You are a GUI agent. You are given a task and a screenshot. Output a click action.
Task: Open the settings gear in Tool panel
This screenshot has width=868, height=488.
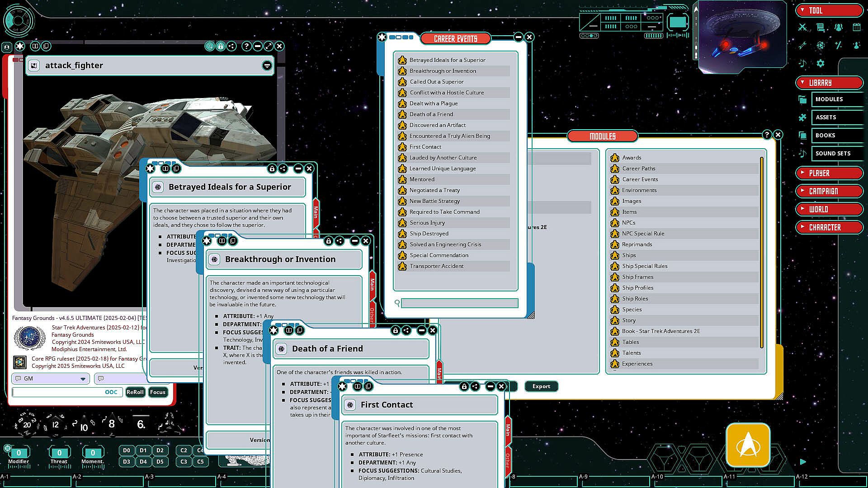click(x=821, y=64)
